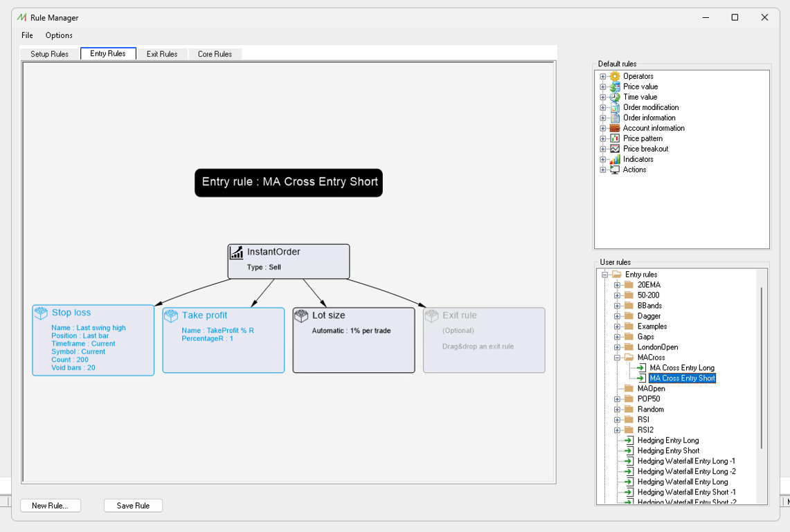Collapse the MACross folder
Screen dimensions: 790x532
coord(617,358)
